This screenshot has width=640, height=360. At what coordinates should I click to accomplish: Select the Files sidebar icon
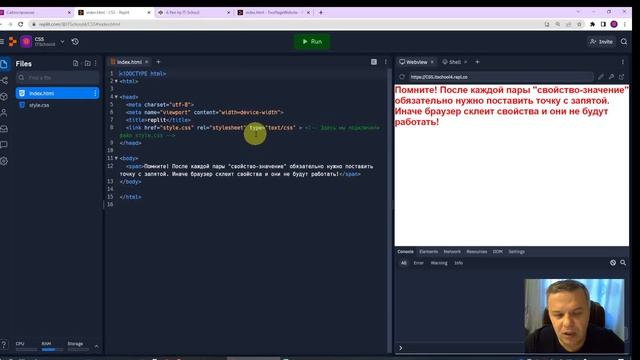4,64
